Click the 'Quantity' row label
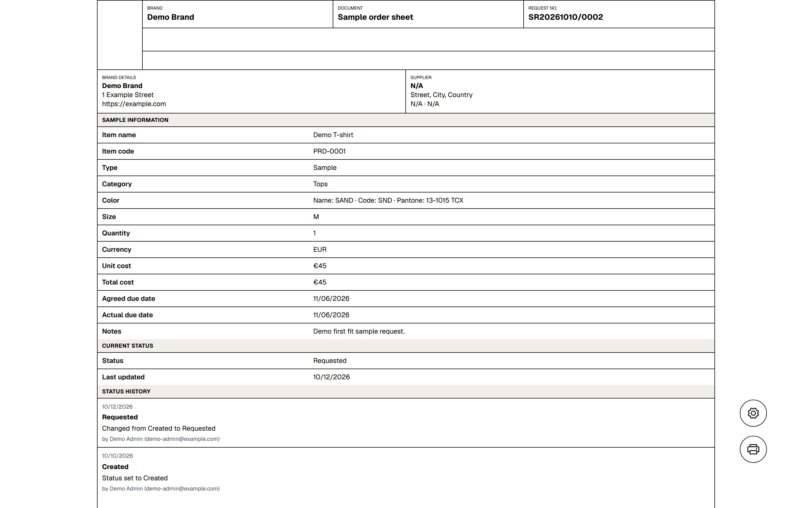This screenshot has width=812, height=508. tap(116, 233)
